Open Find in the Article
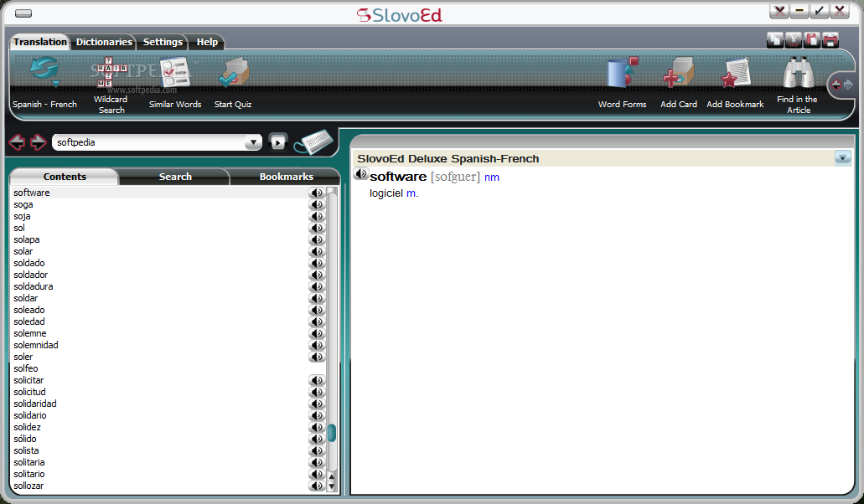Image resolution: width=864 pixels, height=504 pixels. (x=797, y=85)
